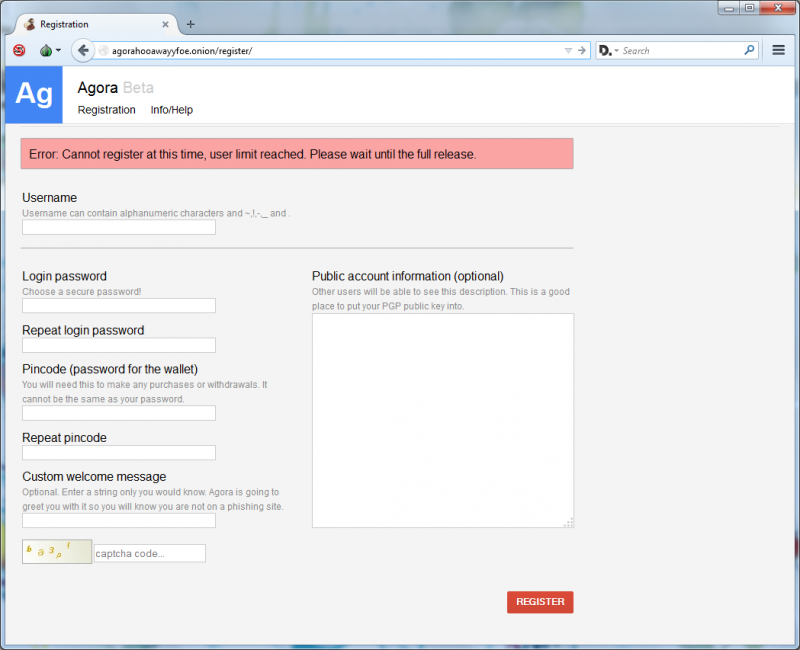Screen dimensions: 800x650
Task: Open a new tab with the plus button
Action: pyautogui.click(x=191, y=24)
